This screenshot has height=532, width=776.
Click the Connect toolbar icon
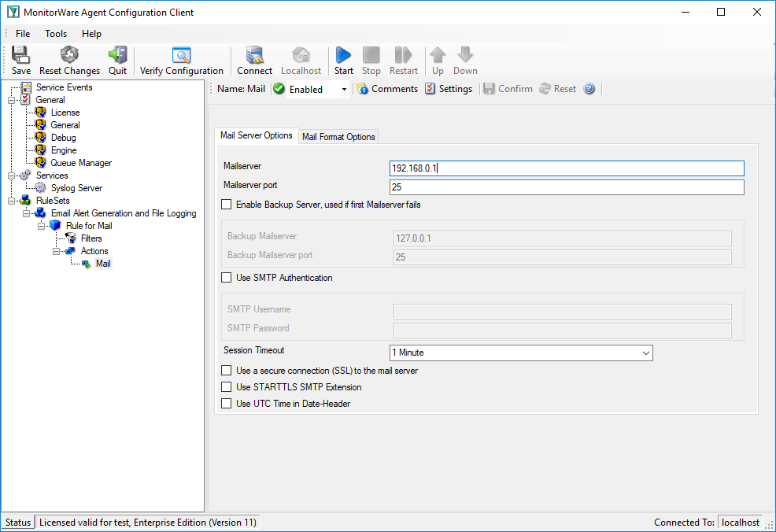click(254, 55)
